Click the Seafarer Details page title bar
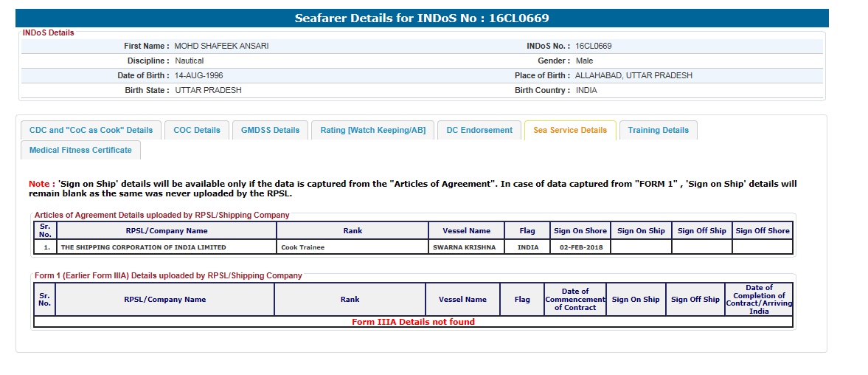 point(422,18)
